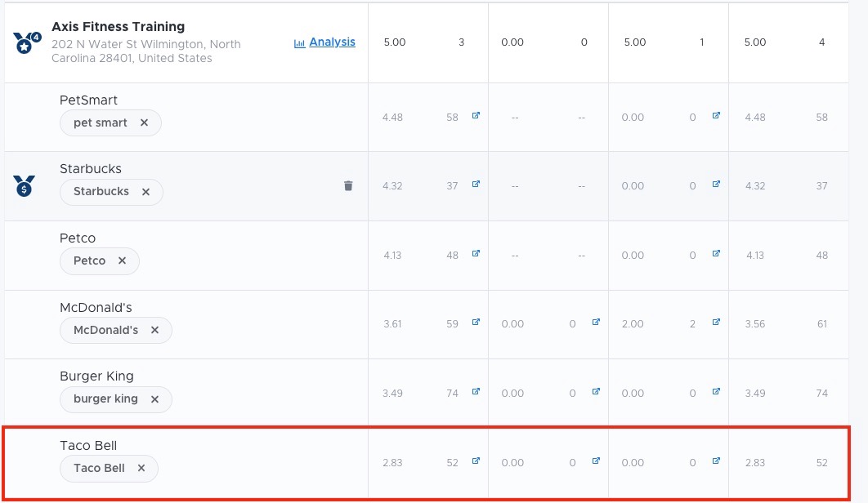Click the star medal badge showing 4
868x503 pixels.
pyautogui.click(x=27, y=42)
